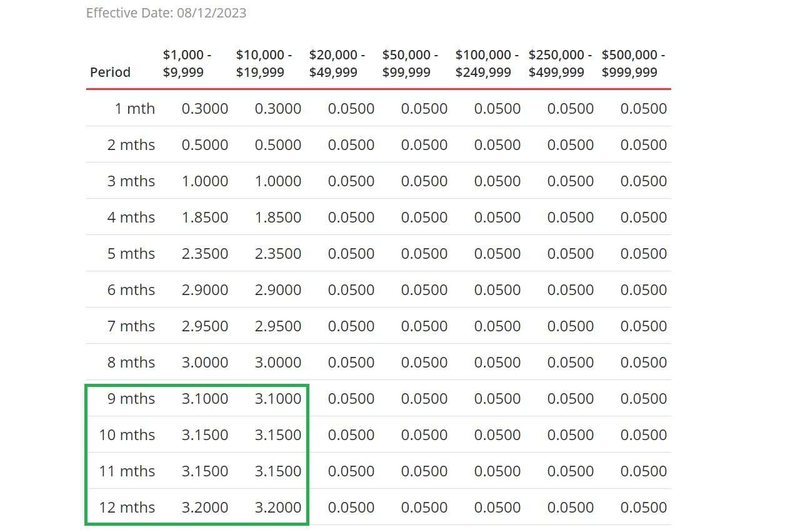Select the $1,000 - $9,999 column header
Screen dimensions: 800x532
[x=187, y=63]
